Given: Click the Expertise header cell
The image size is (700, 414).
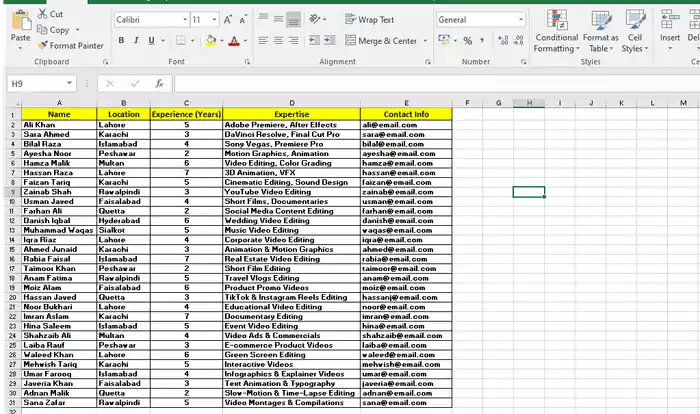Looking at the screenshot, I should click(x=292, y=114).
